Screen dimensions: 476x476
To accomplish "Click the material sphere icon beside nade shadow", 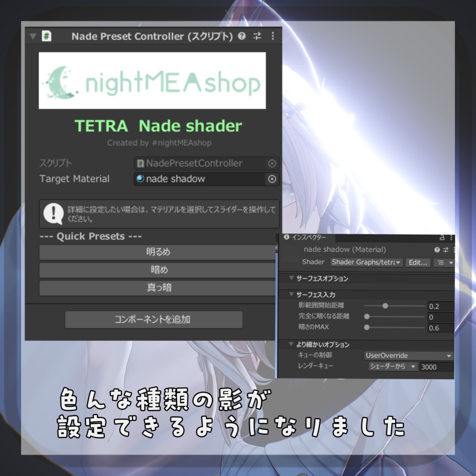I will [140, 179].
